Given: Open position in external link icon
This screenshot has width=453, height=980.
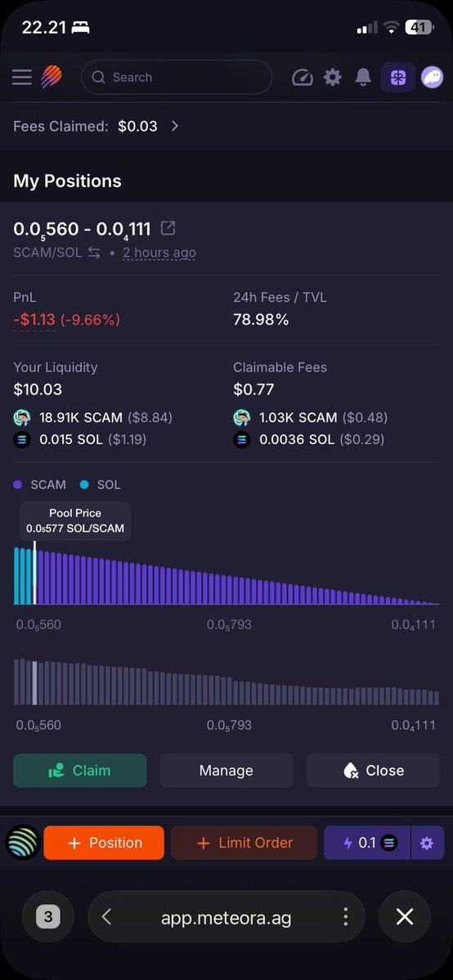Looking at the screenshot, I should tap(168, 228).
